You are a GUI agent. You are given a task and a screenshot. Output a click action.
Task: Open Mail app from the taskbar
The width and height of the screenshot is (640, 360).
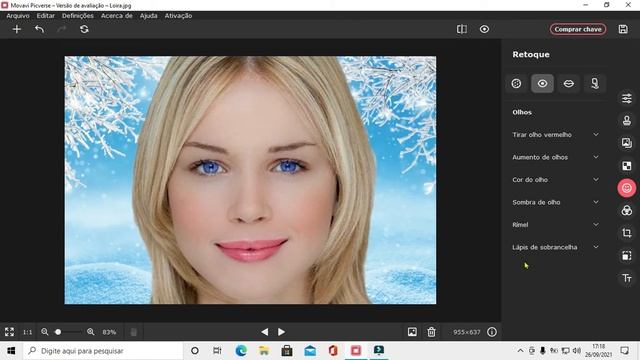pyautogui.click(x=310, y=351)
